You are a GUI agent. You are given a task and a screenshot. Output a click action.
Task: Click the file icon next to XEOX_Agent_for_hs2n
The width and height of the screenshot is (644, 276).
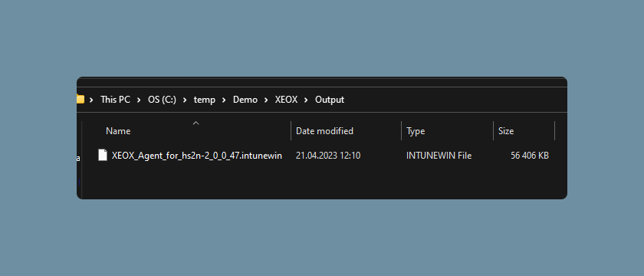[103, 155]
